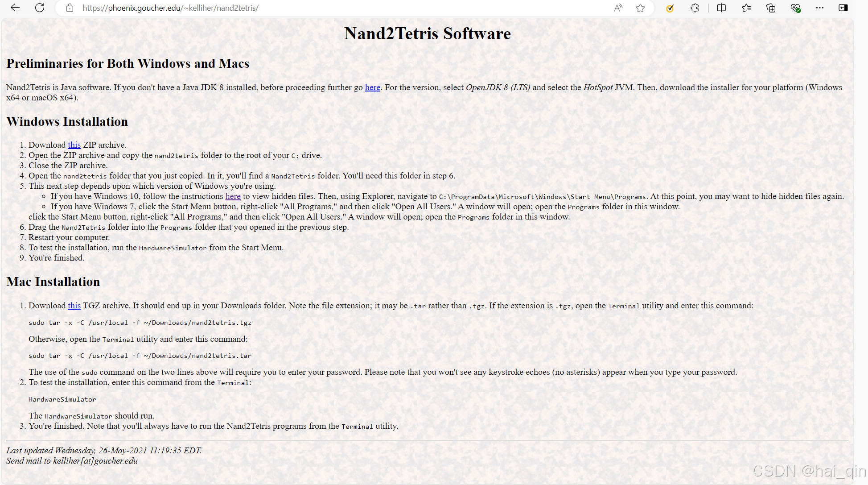The width and height of the screenshot is (868, 485).
Task: Open the Norton Safe Web extension
Action: (670, 8)
